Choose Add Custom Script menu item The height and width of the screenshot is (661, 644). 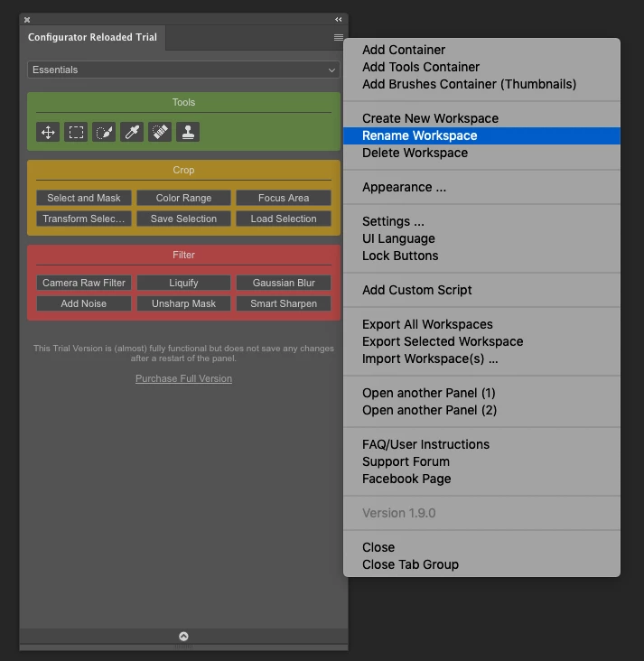pyautogui.click(x=481, y=290)
